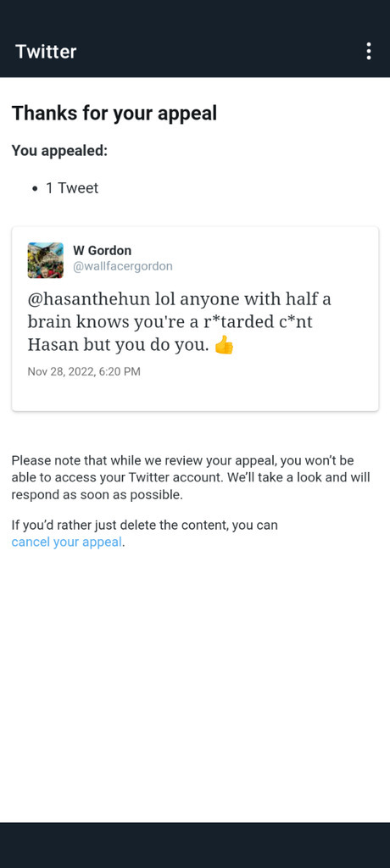Click the blank white area below the link
Image resolution: width=390 pixels, height=868 pixels.
click(x=195, y=687)
